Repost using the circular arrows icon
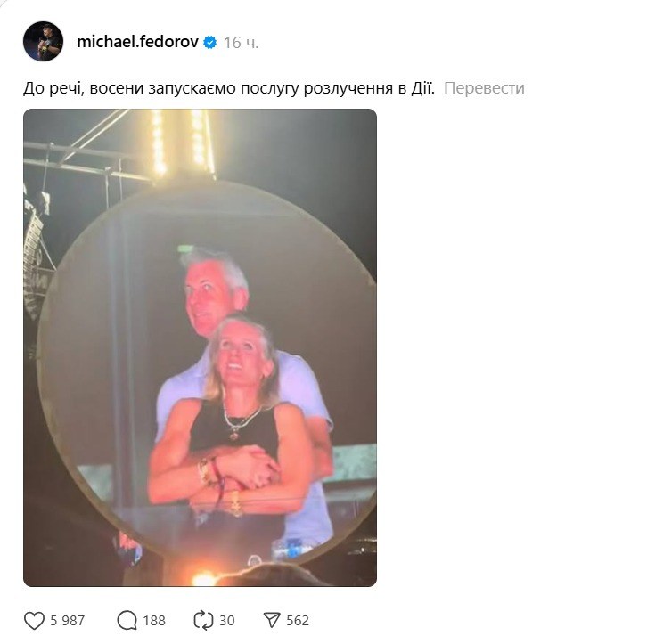The width and height of the screenshot is (647, 644). pyautogui.click(x=202, y=620)
